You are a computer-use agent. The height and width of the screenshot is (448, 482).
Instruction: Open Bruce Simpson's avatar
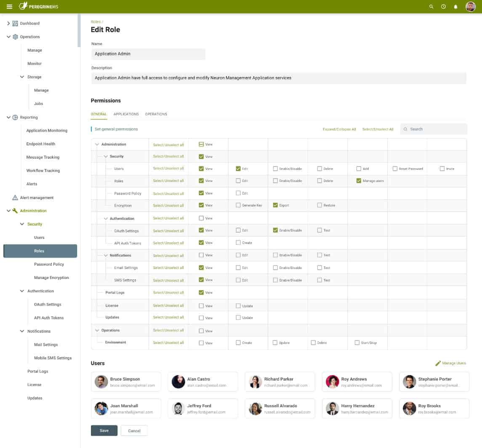point(101,382)
